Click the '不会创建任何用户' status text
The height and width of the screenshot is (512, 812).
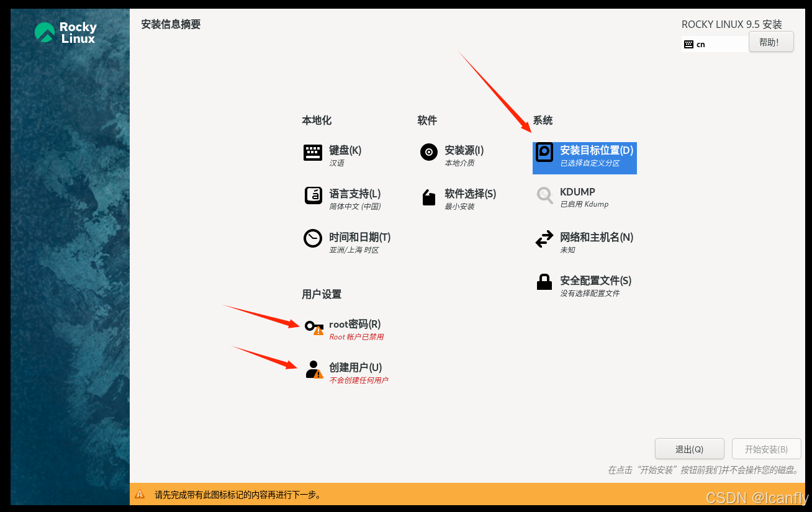359,380
